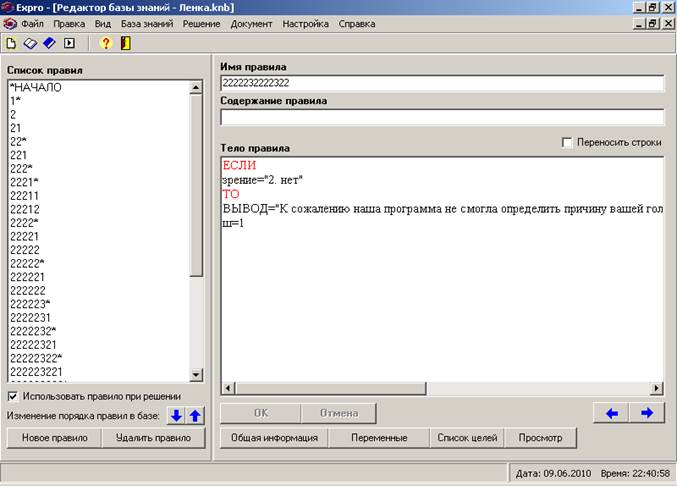Viewport: 677px width, 486px height.
Task: Enable the 'Переносить строки' checkbox
Action: coord(568,143)
